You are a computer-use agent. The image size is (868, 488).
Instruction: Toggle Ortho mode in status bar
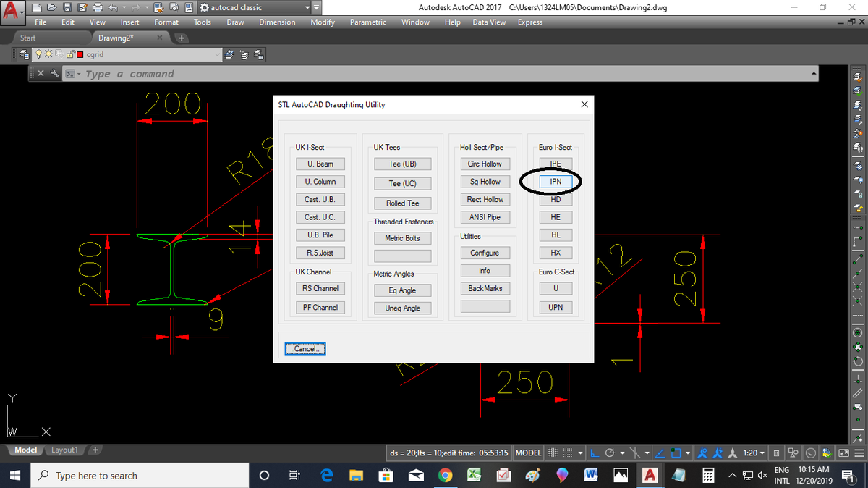(595, 453)
